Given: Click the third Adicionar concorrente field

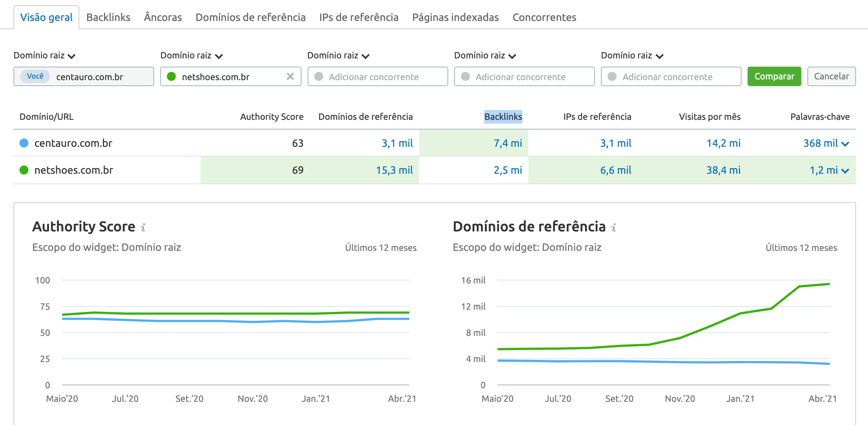Looking at the screenshot, I should (378, 76).
